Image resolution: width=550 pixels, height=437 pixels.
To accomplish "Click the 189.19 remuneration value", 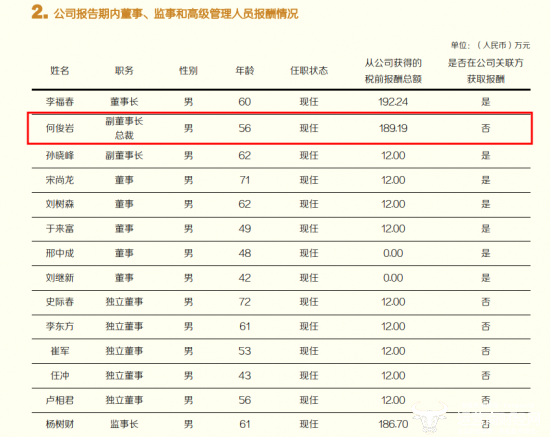I will coord(393,128).
